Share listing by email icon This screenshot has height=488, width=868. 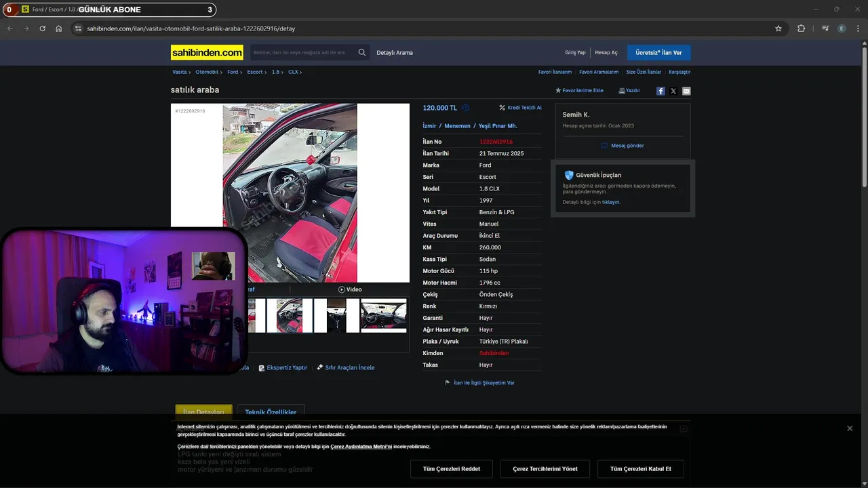point(686,91)
